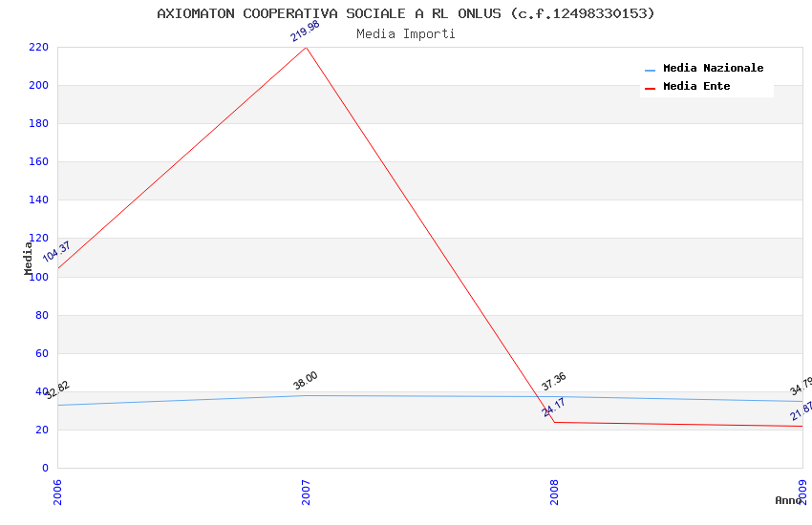The image size is (812, 525).
Task: Click the red Media Ente legend swatch
Action: [650, 89]
